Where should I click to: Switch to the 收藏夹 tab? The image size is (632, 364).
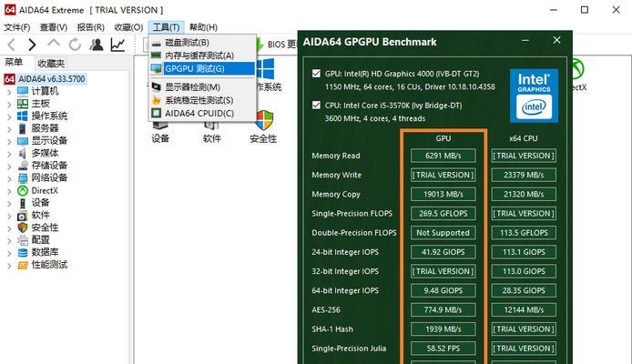[x=51, y=64]
